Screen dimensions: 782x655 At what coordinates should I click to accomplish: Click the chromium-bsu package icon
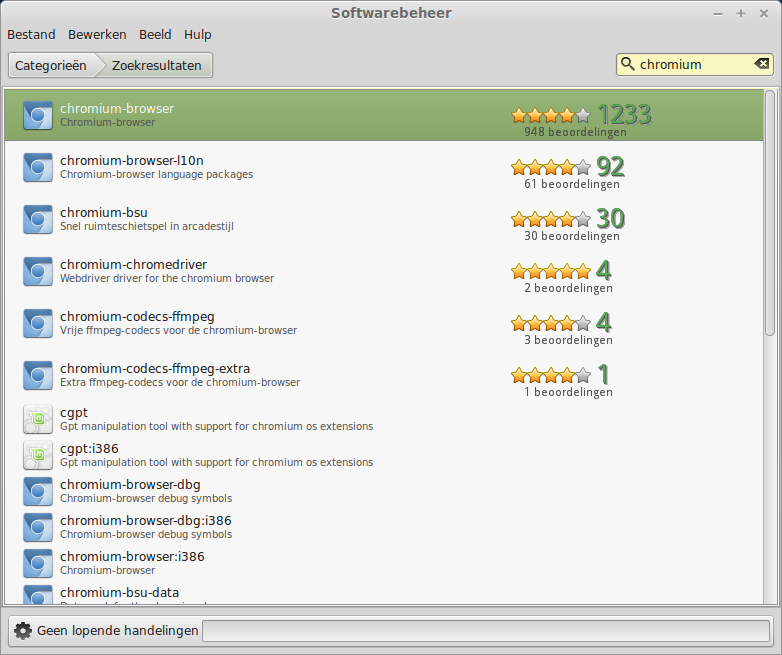[38, 219]
